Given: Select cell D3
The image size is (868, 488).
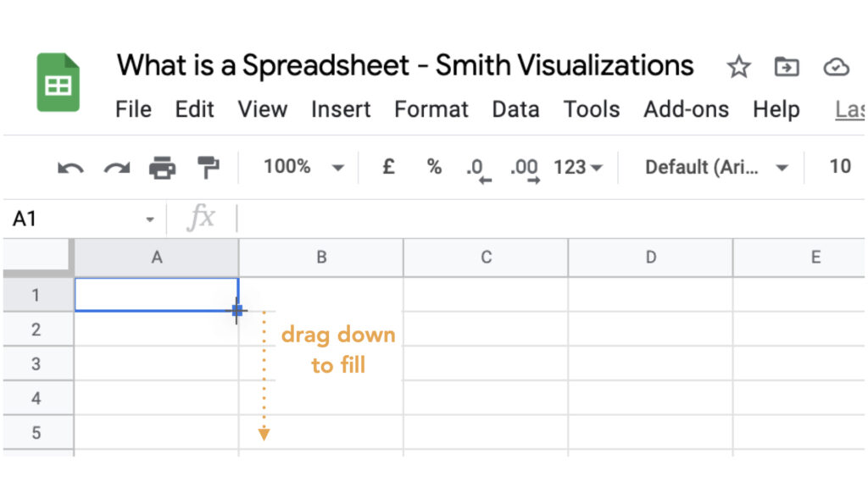Looking at the screenshot, I should 650,363.
